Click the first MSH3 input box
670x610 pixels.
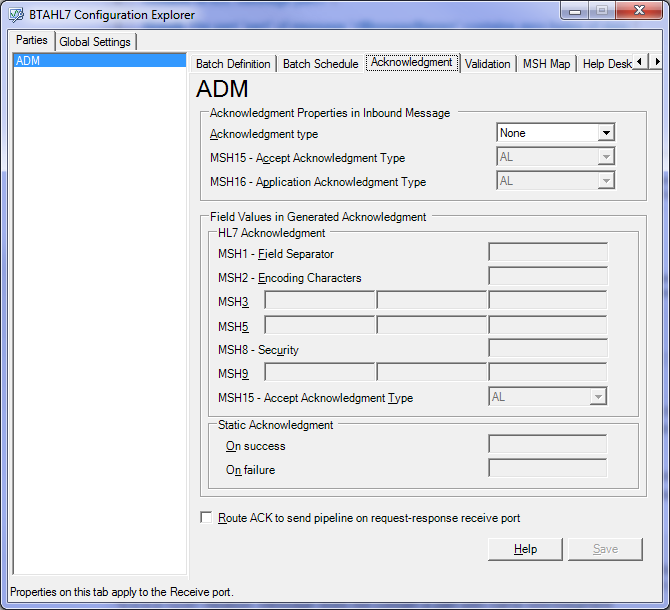tap(320, 300)
